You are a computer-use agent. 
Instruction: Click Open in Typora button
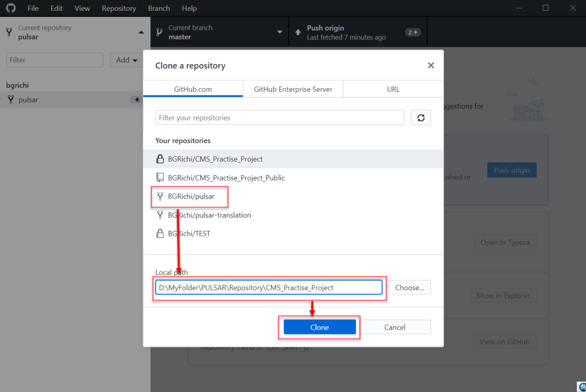click(505, 242)
